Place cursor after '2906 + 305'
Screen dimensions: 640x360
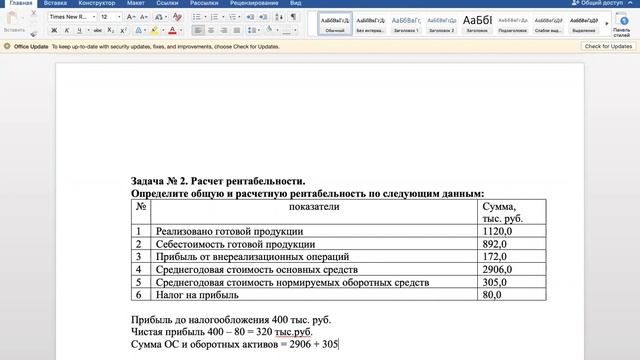(x=338, y=344)
